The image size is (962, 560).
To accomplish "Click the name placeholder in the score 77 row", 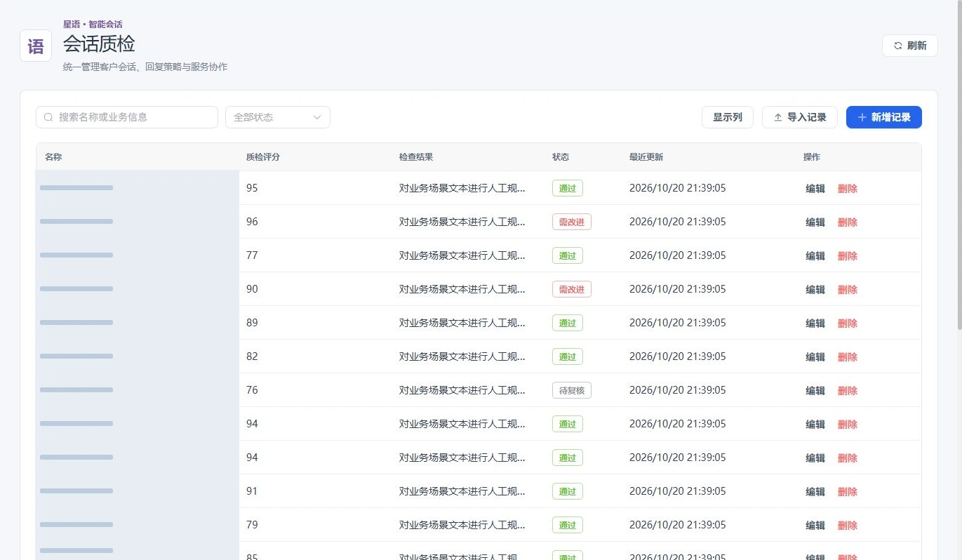I will click(x=76, y=255).
